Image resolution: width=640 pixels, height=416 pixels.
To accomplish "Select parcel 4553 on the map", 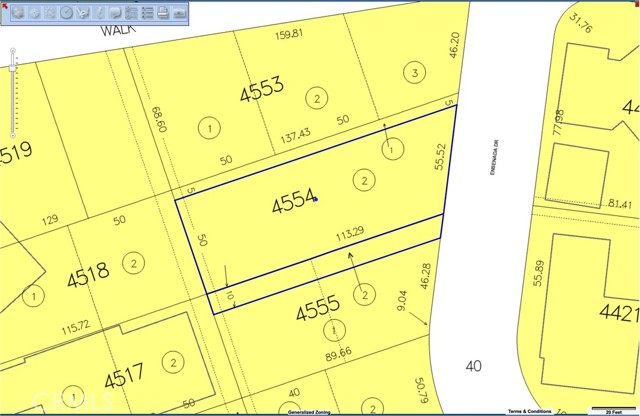I will 262,93.
